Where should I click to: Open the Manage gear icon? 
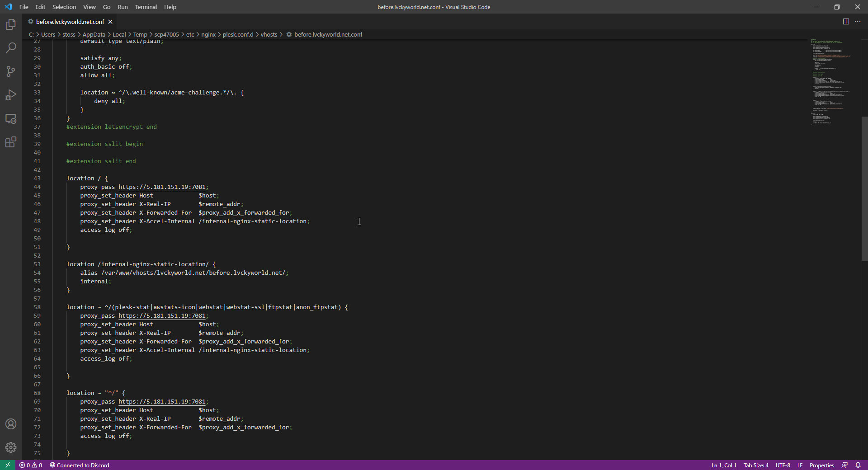tap(11, 447)
